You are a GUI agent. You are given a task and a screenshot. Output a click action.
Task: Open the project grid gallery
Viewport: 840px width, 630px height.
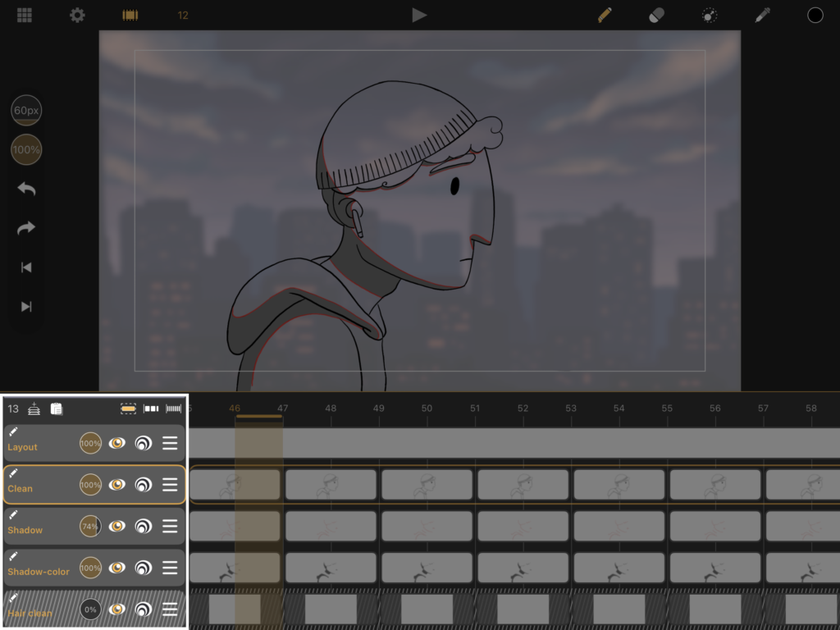(x=25, y=15)
